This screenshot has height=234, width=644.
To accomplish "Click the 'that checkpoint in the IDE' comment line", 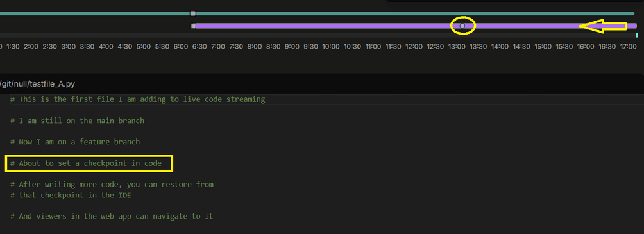I will click(x=71, y=196).
